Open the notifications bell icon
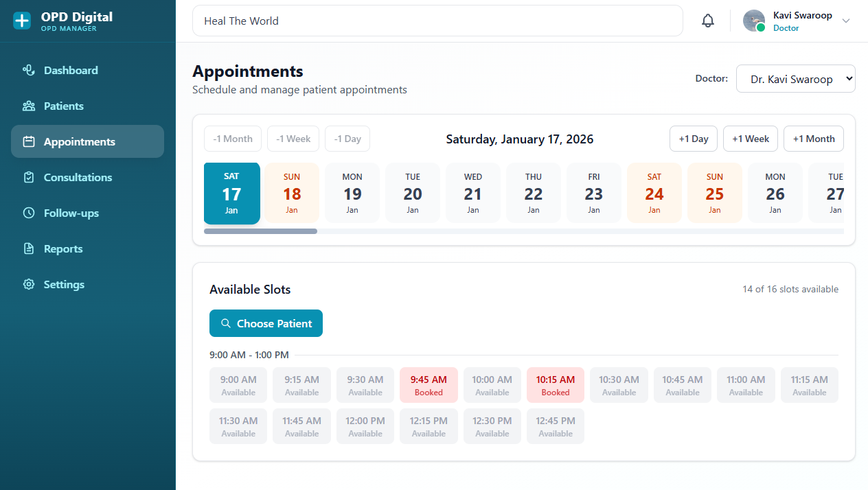 (x=707, y=21)
